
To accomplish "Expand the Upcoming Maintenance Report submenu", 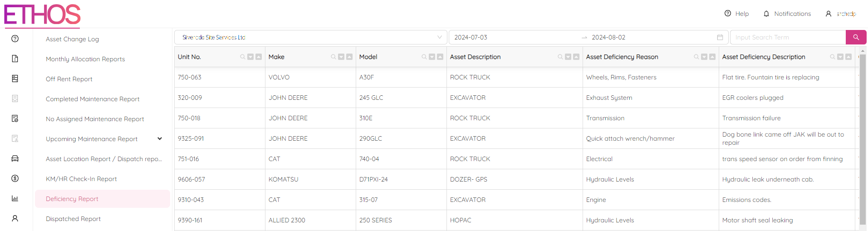I will pyautogui.click(x=160, y=139).
